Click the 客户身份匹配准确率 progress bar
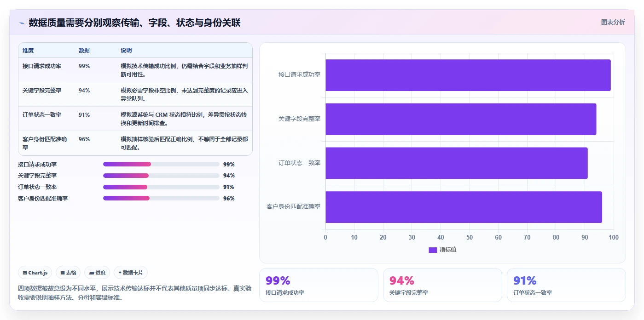This screenshot has width=644, height=320. tap(161, 198)
